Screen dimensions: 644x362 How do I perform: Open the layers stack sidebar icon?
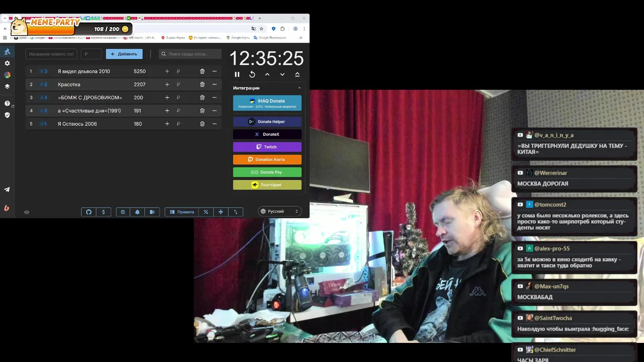(7, 86)
